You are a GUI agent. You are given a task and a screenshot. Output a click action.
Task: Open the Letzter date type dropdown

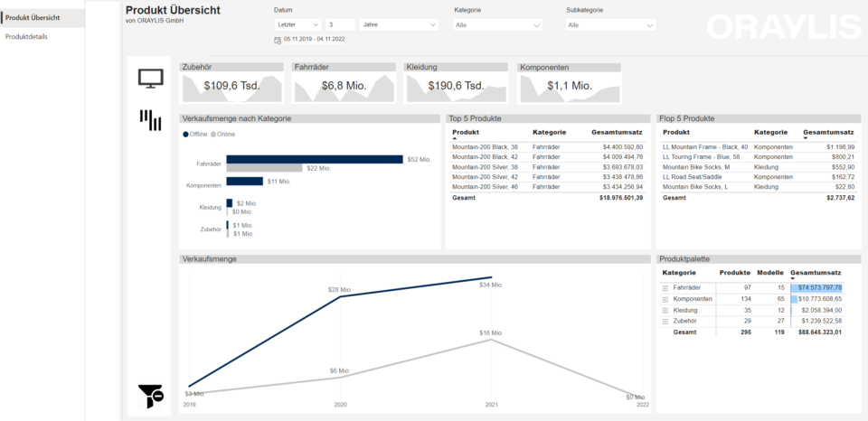tap(297, 25)
